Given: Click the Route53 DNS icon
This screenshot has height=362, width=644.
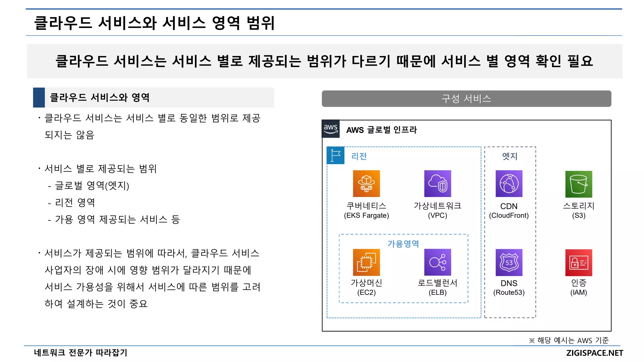Looking at the screenshot, I should click(509, 263).
